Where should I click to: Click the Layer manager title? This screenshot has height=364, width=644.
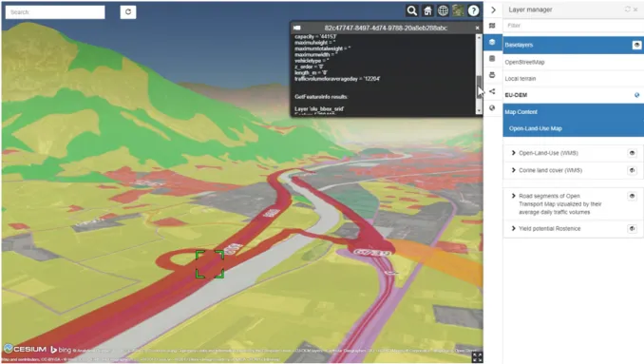pos(530,10)
